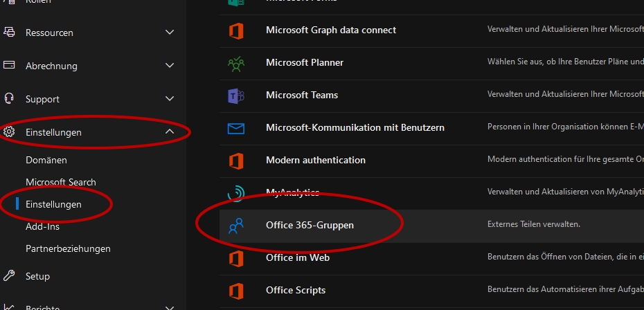
Task: Open the Abrechnung navigation item
Action: (x=51, y=66)
